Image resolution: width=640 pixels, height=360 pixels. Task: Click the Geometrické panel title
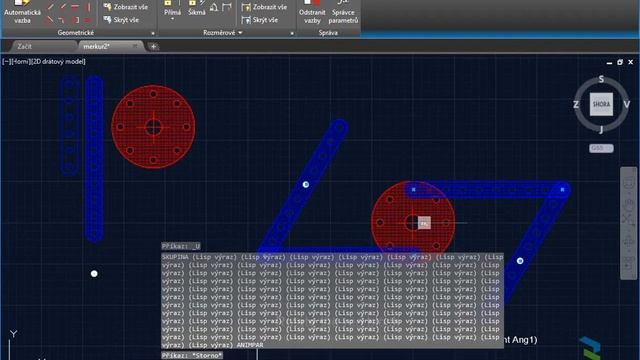(x=76, y=33)
